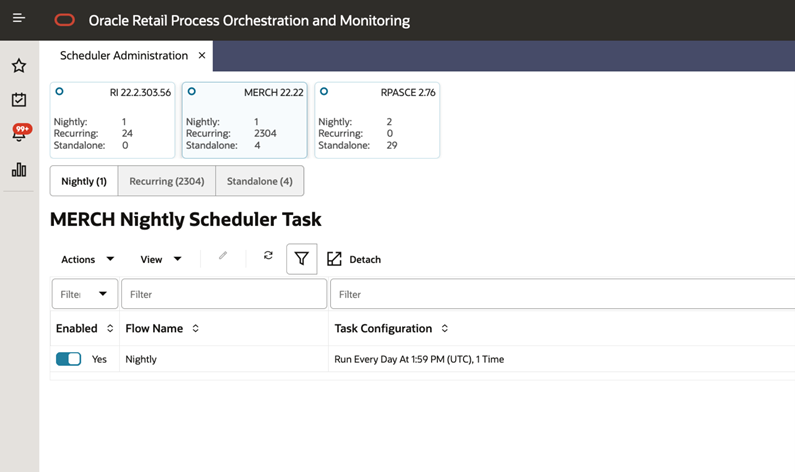
Task: Sort by the Task Configuration column
Action: pyautogui.click(x=445, y=329)
